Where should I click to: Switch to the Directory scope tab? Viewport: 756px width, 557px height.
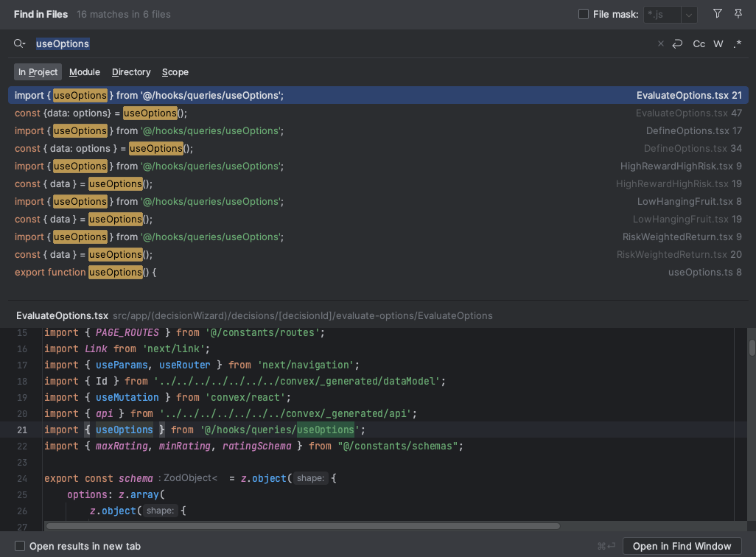pos(131,72)
